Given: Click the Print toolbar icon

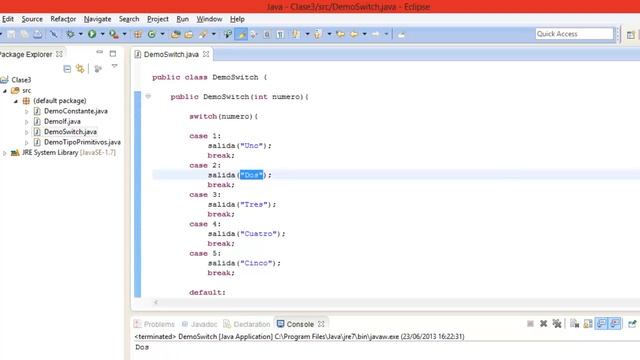Looking at the screenshot, I should [x=38, y=35].
